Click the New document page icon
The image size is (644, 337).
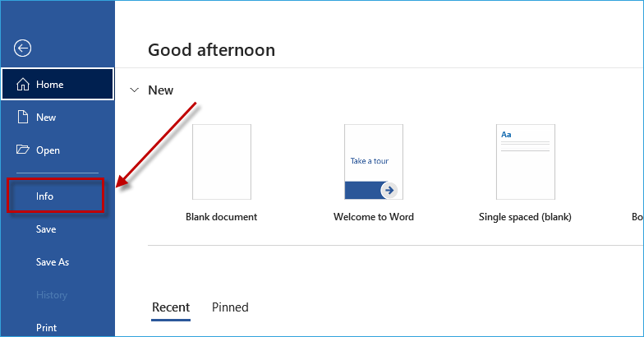point(23,117)
